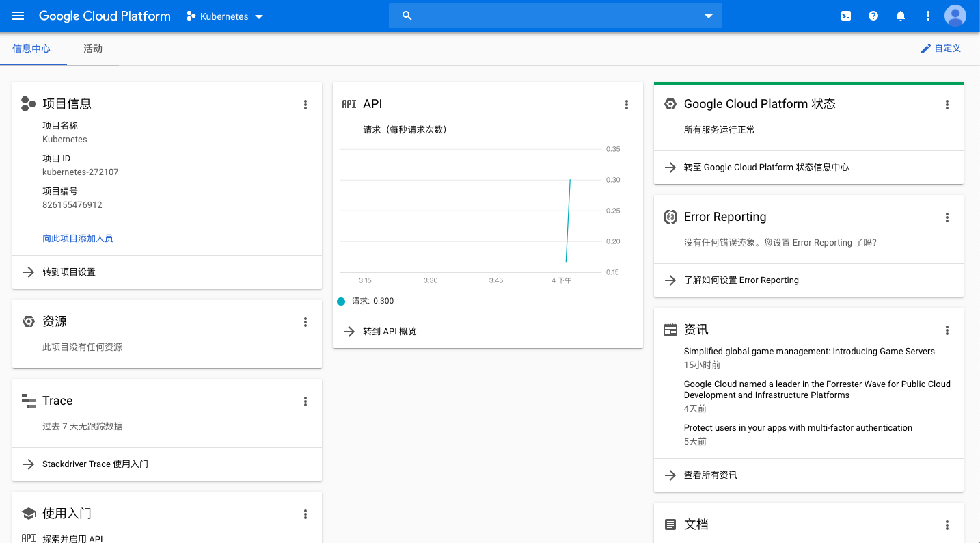980x543 pixels.
Task: Click the Google Cloud Platform 状态 icon
Action: 670,104
